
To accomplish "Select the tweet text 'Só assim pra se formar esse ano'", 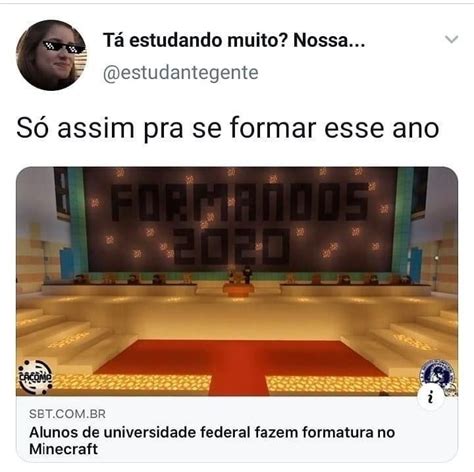I will (x=228, y=128).
